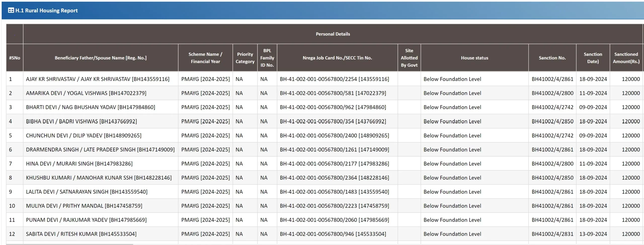Click the Site Allotted By Govt header
The image size is (644, 245).
click(409, 58)
